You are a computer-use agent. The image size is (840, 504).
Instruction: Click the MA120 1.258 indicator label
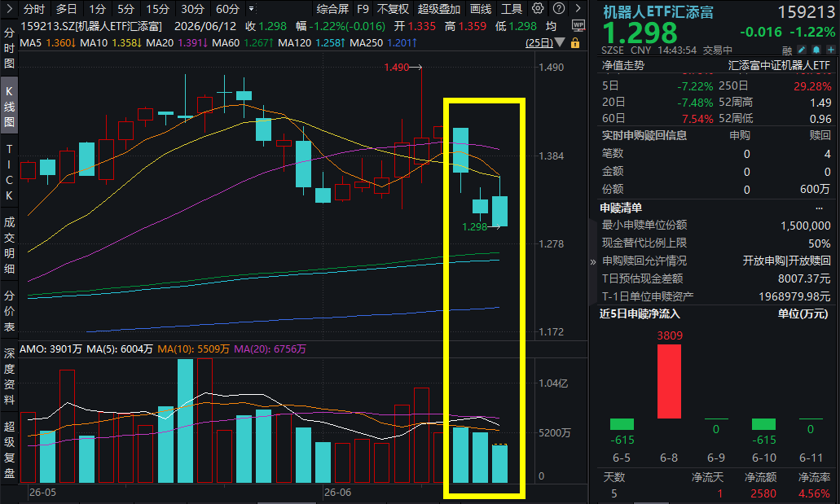[311, 42]
